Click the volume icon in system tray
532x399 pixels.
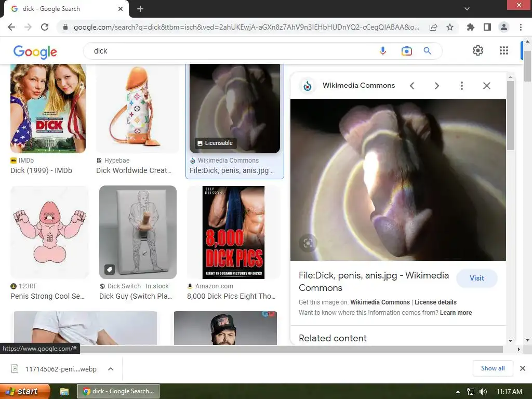[483, 392]
